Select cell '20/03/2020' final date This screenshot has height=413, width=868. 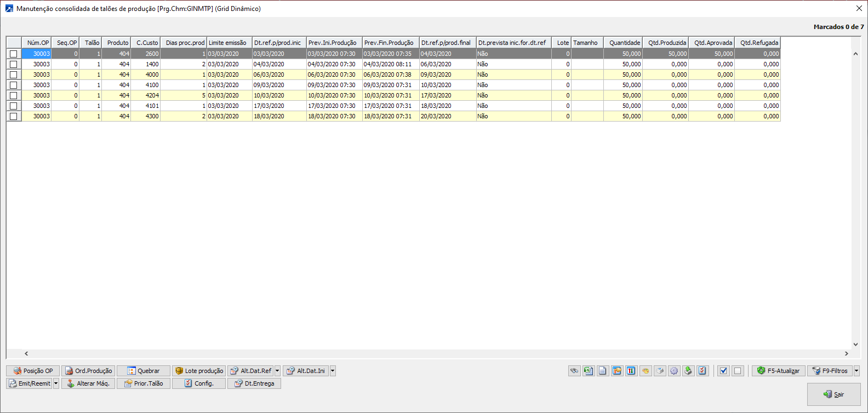[448, 116]
